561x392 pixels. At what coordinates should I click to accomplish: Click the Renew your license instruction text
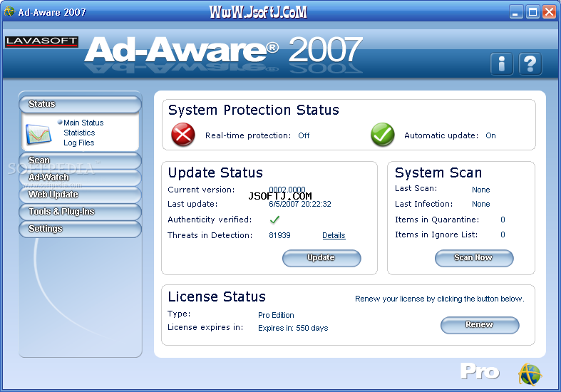point(440,299)
